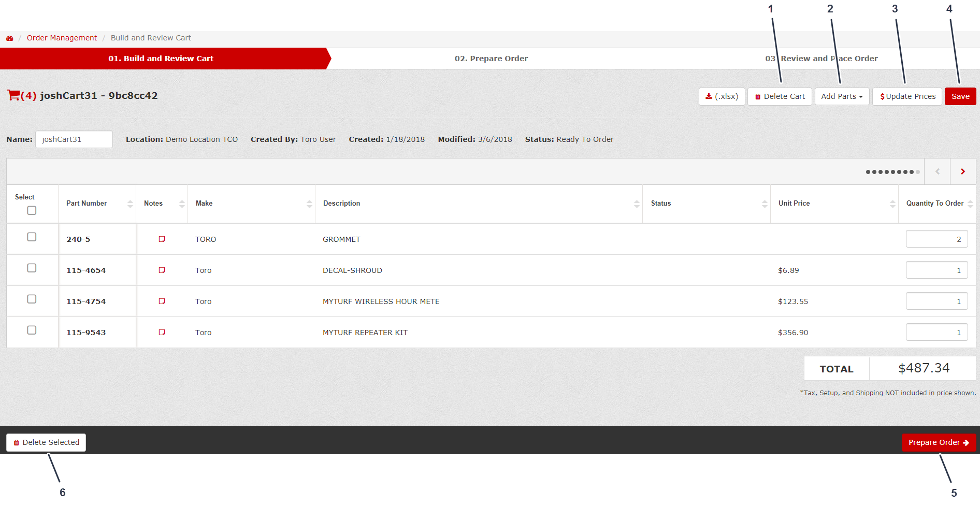Expand the Add Parts dropdown

tap(842, 96)
